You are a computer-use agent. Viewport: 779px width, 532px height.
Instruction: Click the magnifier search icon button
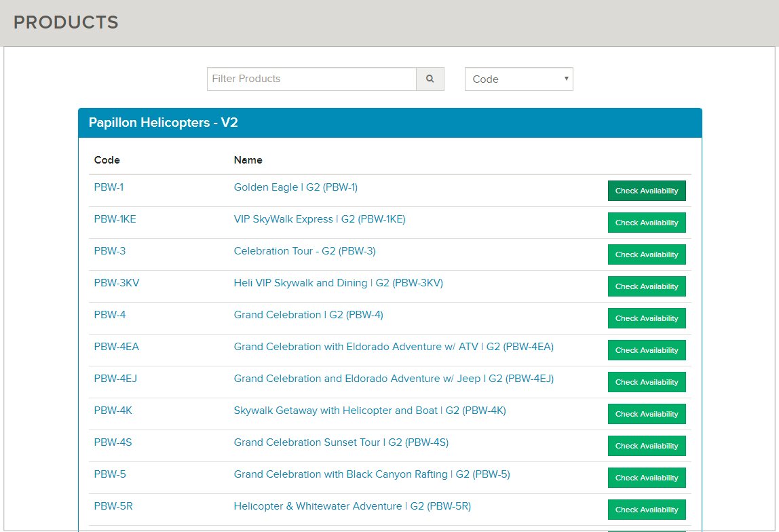[x=430, y=79]
